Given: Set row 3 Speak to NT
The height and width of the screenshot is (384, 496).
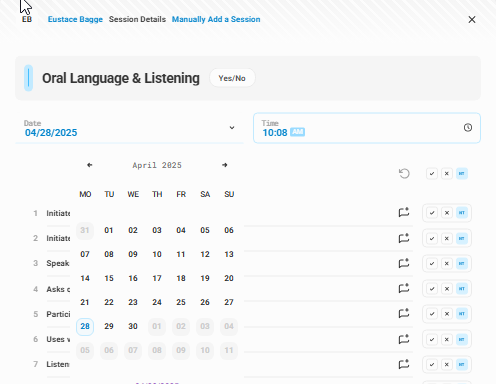Looking at the screenshot, I should pos(462,263).
